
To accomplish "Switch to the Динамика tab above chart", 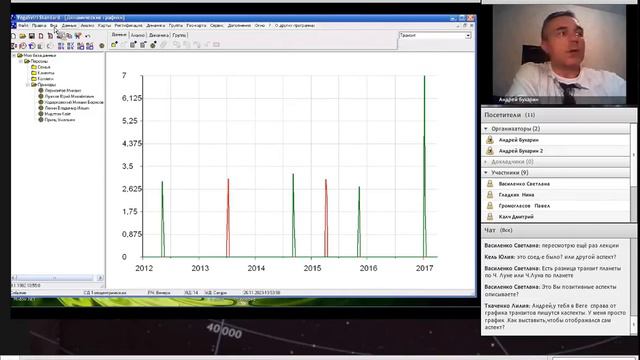I will (x=158, y=35).
